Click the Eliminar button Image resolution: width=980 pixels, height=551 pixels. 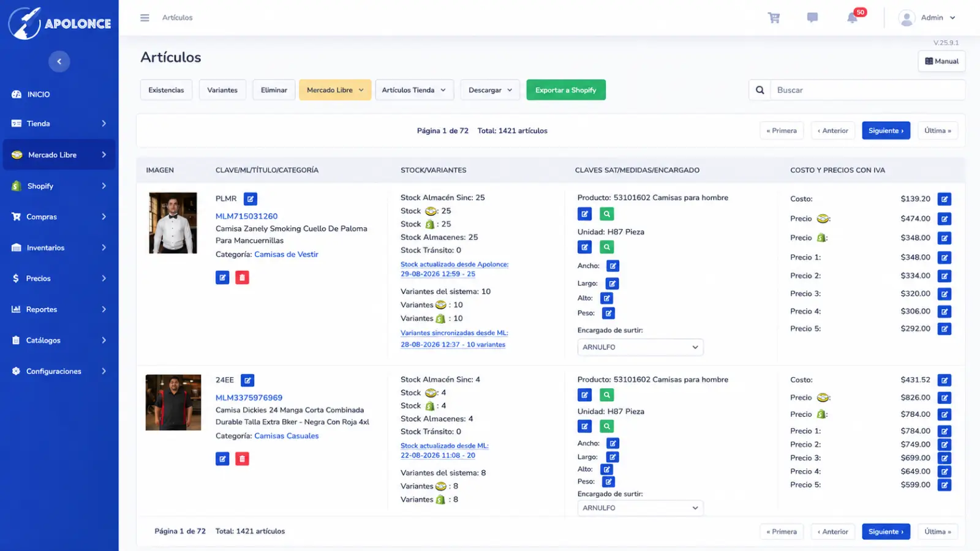click(274, 90)
